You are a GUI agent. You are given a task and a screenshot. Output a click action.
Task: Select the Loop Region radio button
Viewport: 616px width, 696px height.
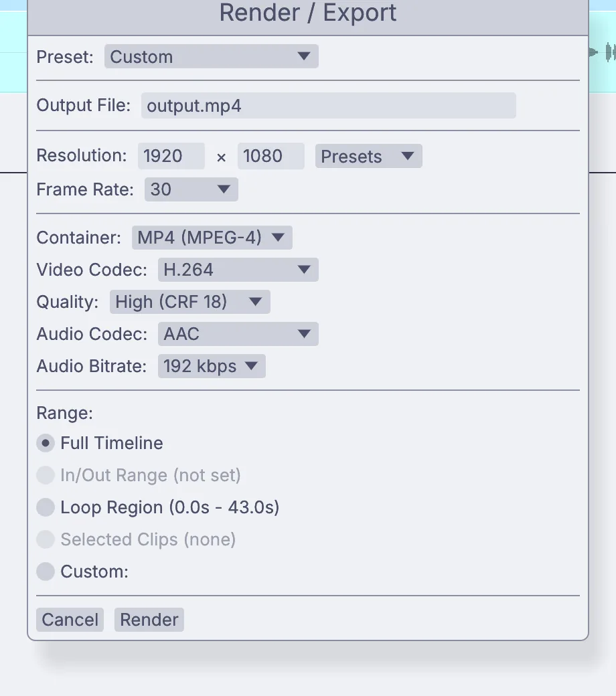coord(46,507)
